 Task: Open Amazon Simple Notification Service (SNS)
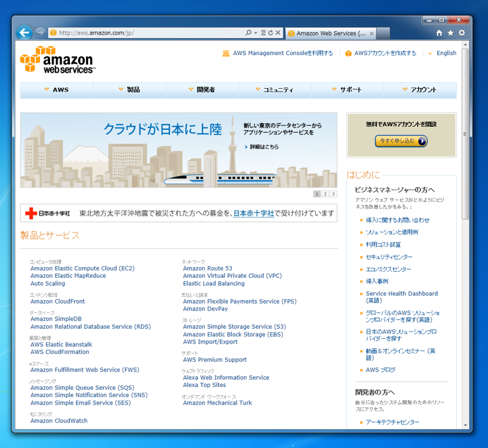click(89, 395)
